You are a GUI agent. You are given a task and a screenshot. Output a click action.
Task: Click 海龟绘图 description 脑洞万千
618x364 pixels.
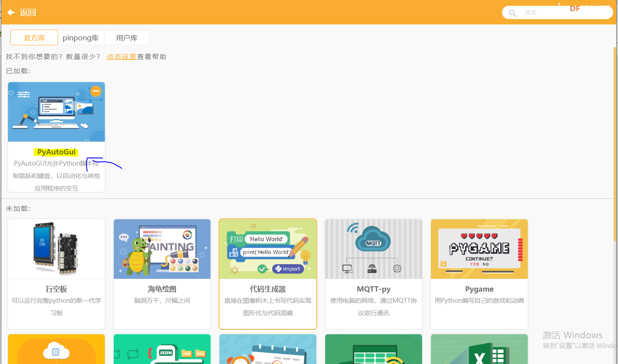point(162,301)
